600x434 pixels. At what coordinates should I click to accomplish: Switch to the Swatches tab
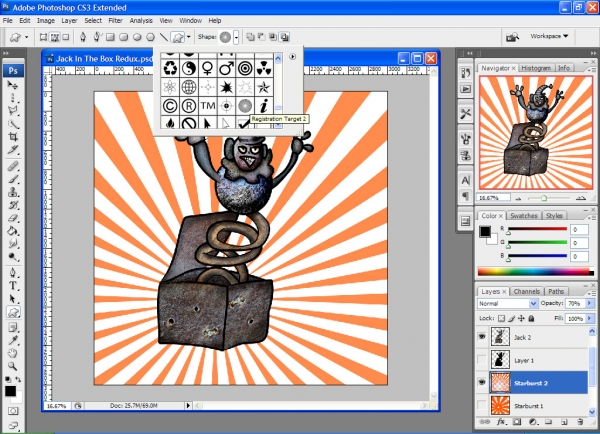point(523,215)
